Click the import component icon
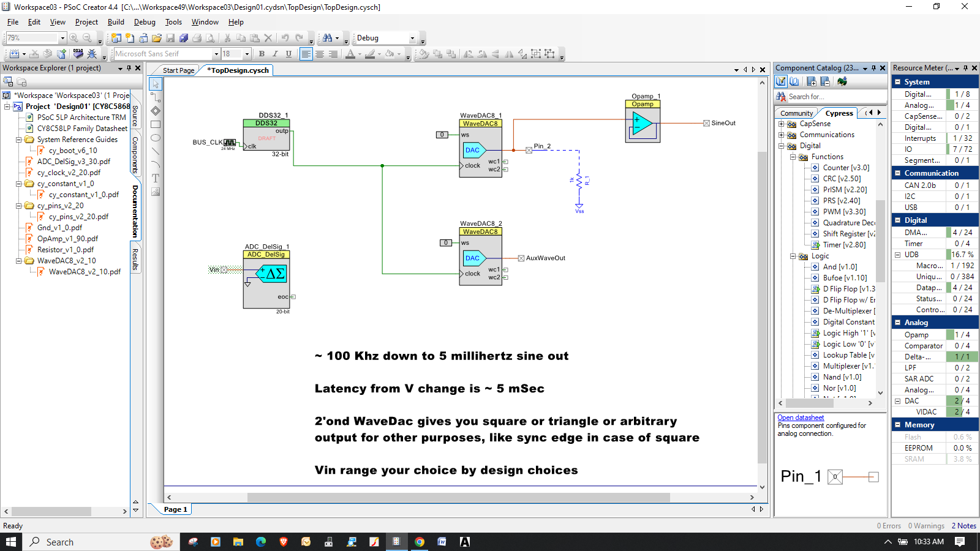Image resolution: width=980 pixels, height=551 pixels. [x=842, y=81]
